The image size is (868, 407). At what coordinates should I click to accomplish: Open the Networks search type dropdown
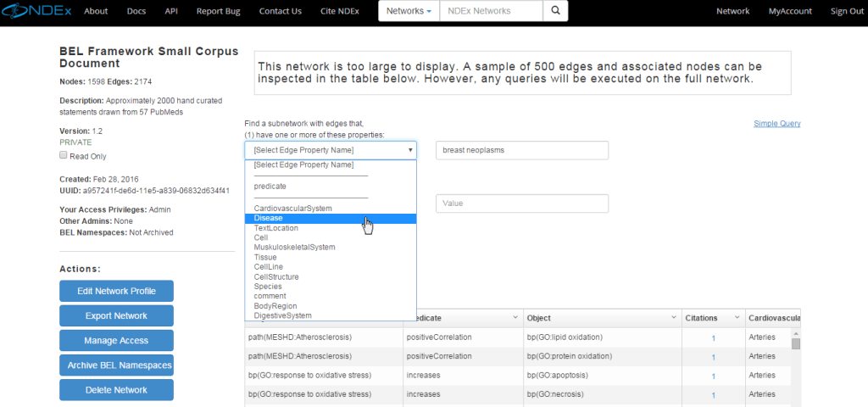(x=409, y=10)
